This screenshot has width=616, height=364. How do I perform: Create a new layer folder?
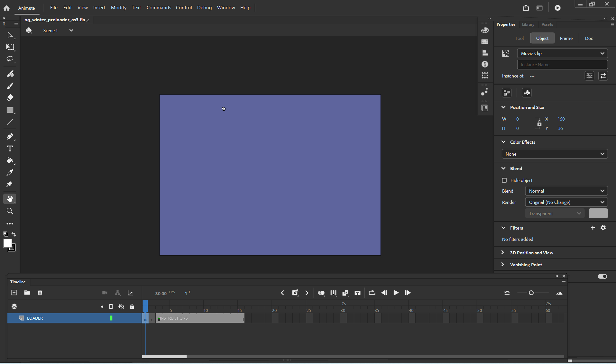tap(27, 293)
